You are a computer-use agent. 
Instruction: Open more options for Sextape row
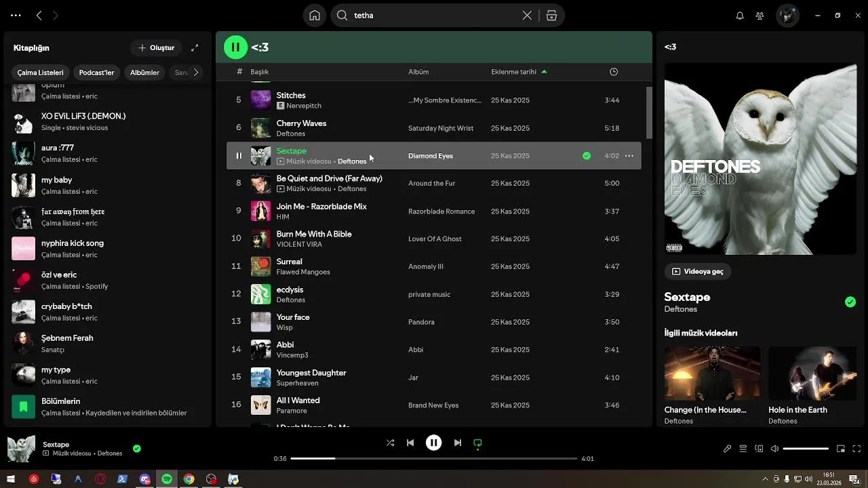629,156
